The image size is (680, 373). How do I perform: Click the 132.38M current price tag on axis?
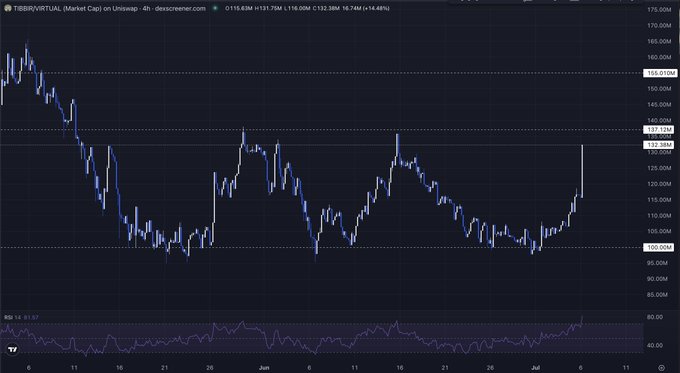pyautogui.click(x=659, y=145)
